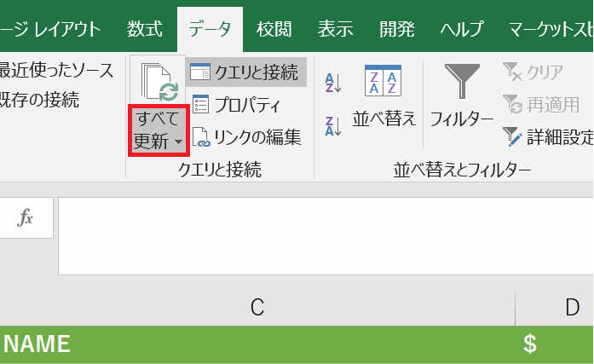The height and width of the screenshot is (364, 594).
Task: Open プロパティ for the connection
Action: coord(237,105)
